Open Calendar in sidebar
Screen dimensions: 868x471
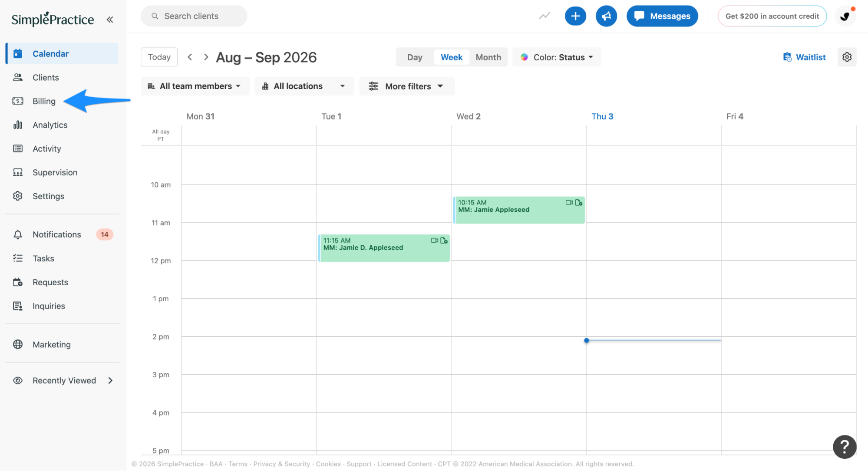click(x=62, y=53)
